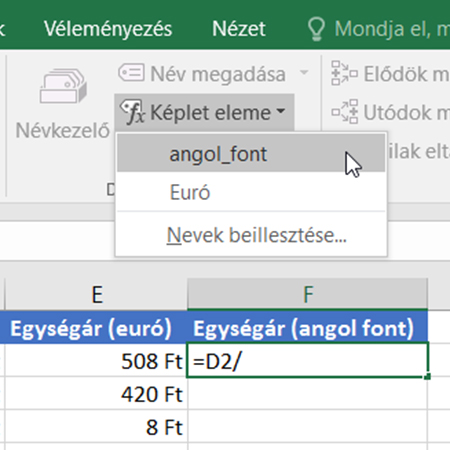Click the lightbulb Tell Me icon

click(316, 29)
